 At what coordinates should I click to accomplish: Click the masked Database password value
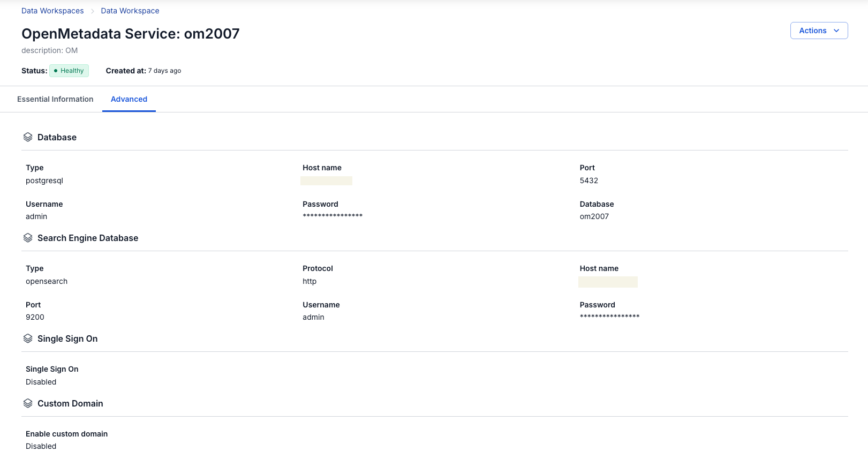(333, 216)
